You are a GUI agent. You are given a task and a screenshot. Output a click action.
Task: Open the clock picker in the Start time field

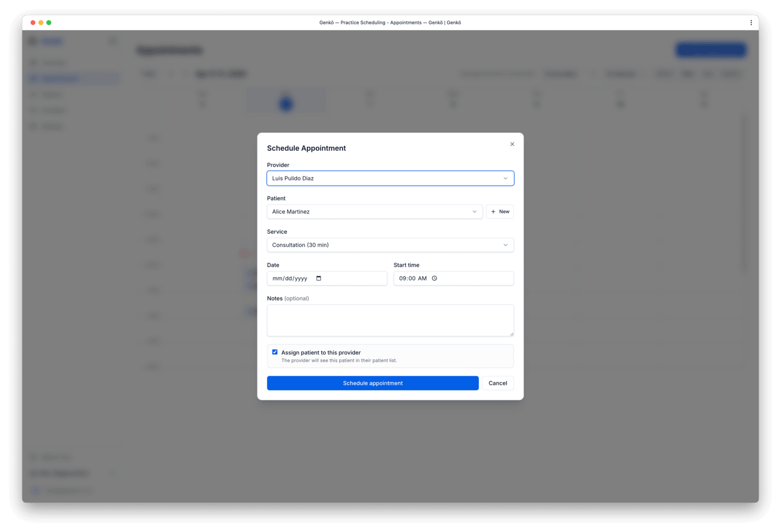point(435,278)
